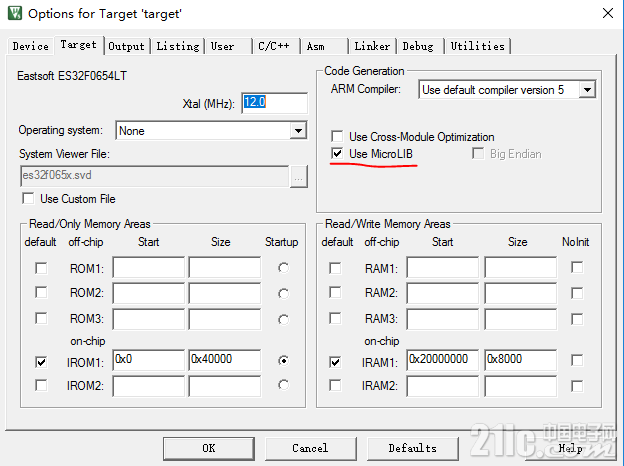Check the RAM1 default checkbox
Viewport: 624px width, 466px height.
point(335,268)
